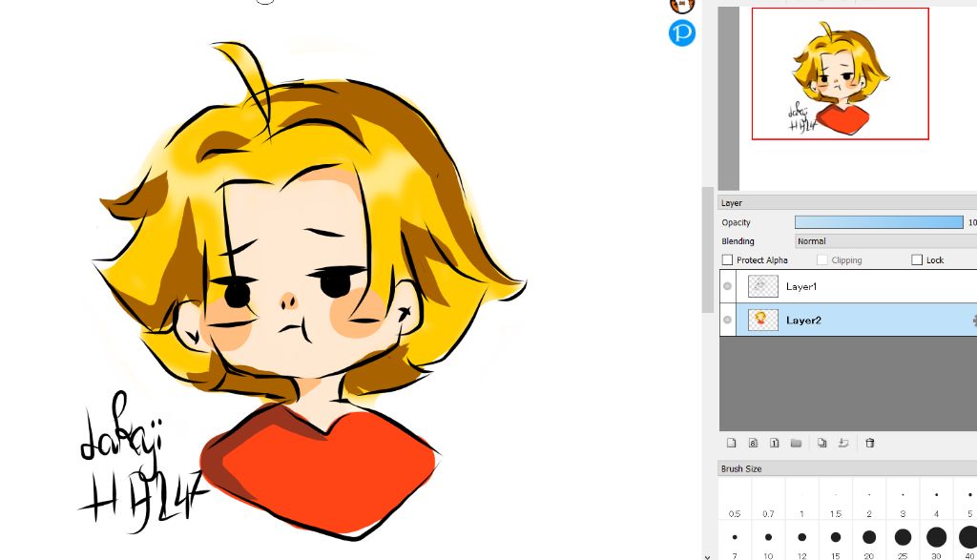This screenshot has height=560, width=977.
Task: Click the scroll-down arrow below the canvas scrollbar
Action: click(x=707, y=556)
